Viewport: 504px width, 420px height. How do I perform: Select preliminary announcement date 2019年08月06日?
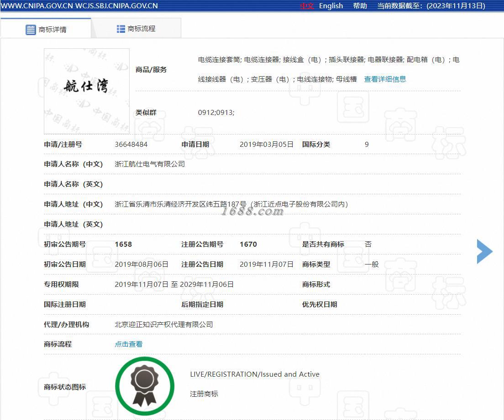(x=142, y=264)
